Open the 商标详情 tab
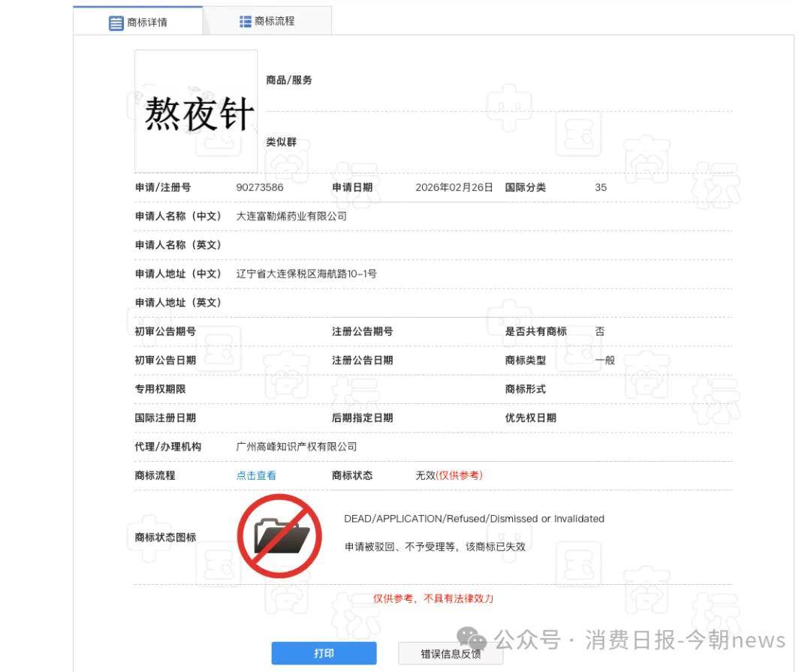 click(x=138, y=22)
